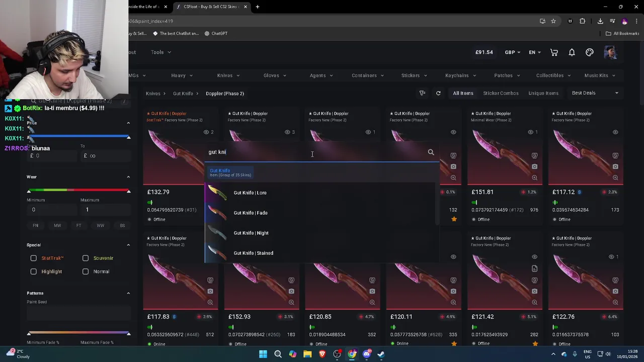Viewport: 644px width, 362px height.
Task: Open user profile avatar
Action: [610, 52]
